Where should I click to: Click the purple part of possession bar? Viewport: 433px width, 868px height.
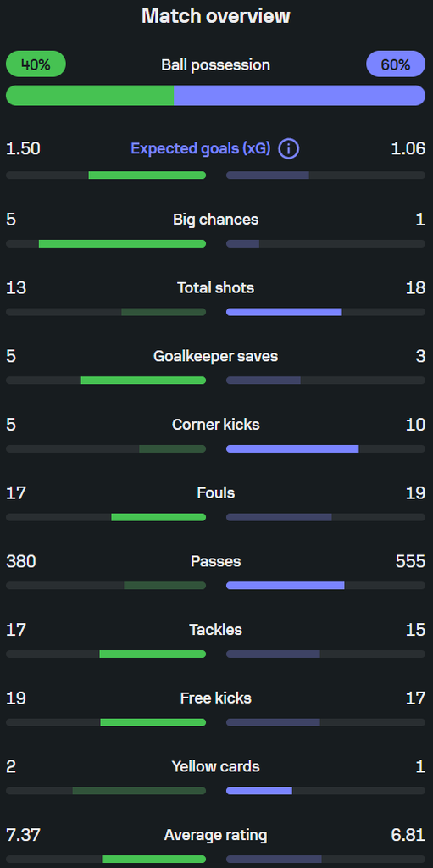click(x=300, y=95)
